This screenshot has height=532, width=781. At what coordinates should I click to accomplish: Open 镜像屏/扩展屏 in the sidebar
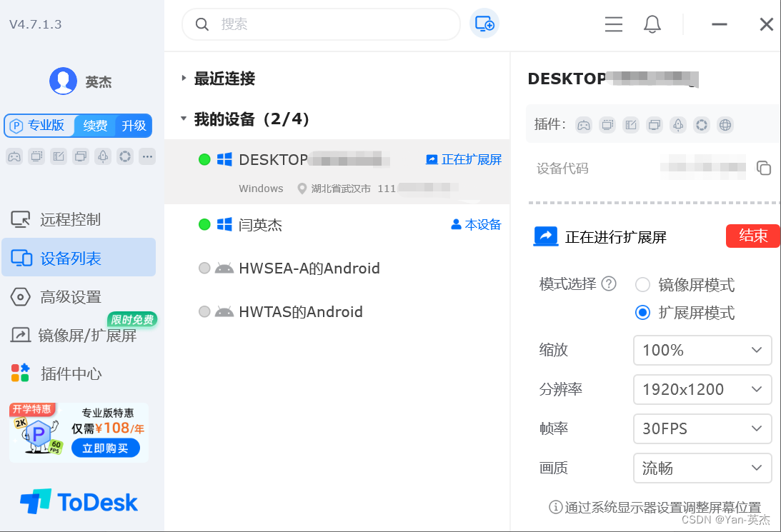79,335
